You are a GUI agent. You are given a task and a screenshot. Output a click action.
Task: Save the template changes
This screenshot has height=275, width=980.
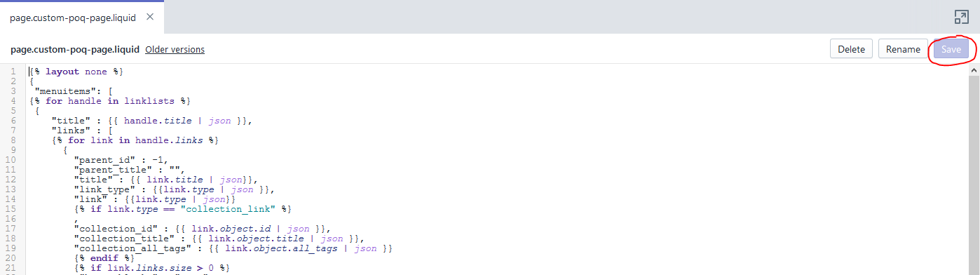(x=951, y=49)
